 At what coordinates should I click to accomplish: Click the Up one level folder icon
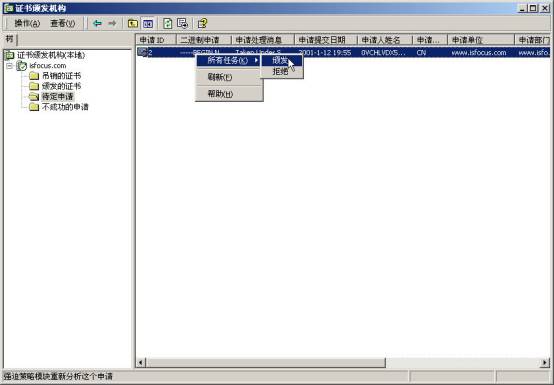133,24
